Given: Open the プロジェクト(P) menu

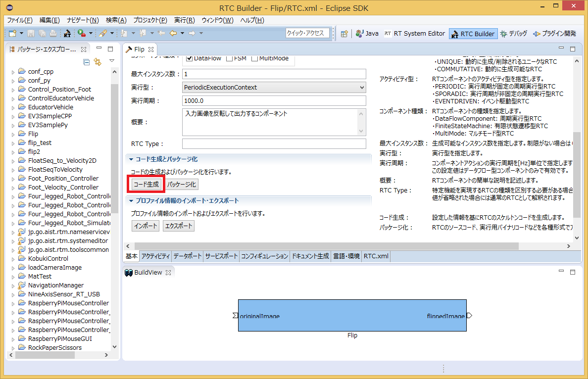Looking at the screenshot, I should tap(150, 20).
